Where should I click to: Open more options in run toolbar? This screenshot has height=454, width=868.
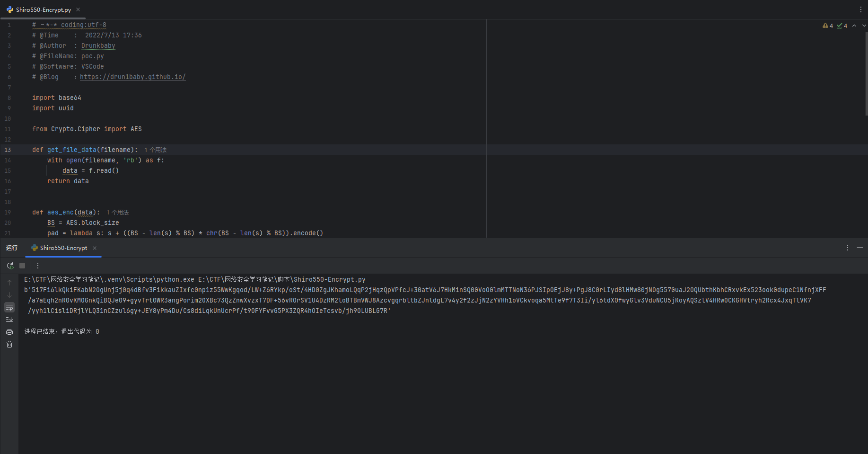38,266
